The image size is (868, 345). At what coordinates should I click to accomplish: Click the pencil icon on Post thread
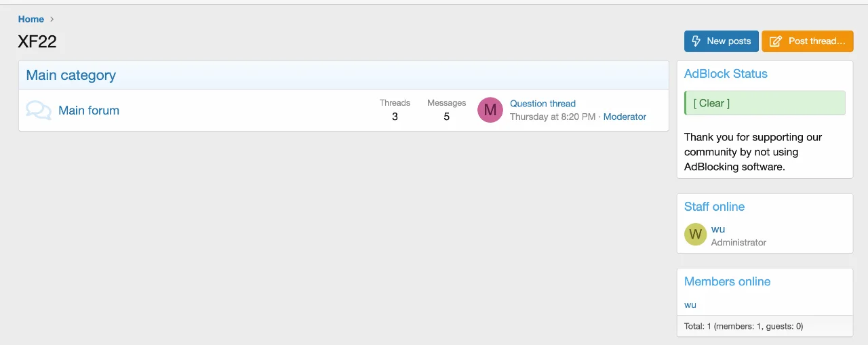pyautogui.click(x=776, y=41)
